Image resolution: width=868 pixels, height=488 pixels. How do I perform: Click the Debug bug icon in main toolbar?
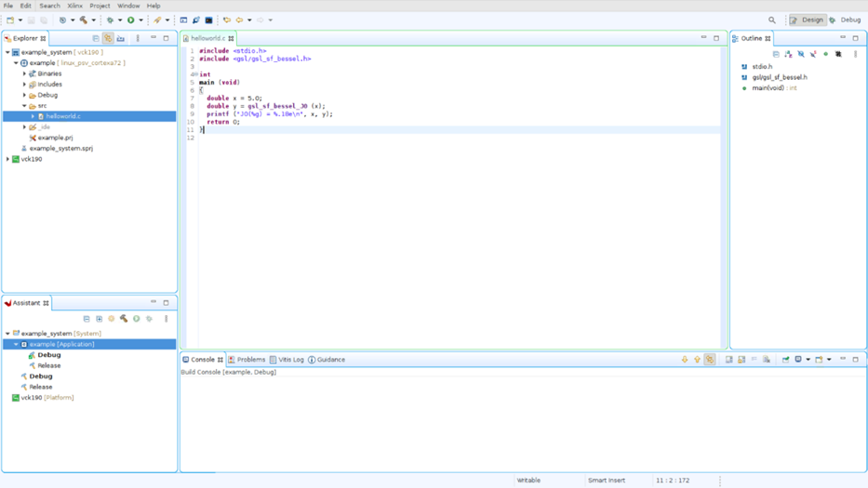click(x=110, y=20)
